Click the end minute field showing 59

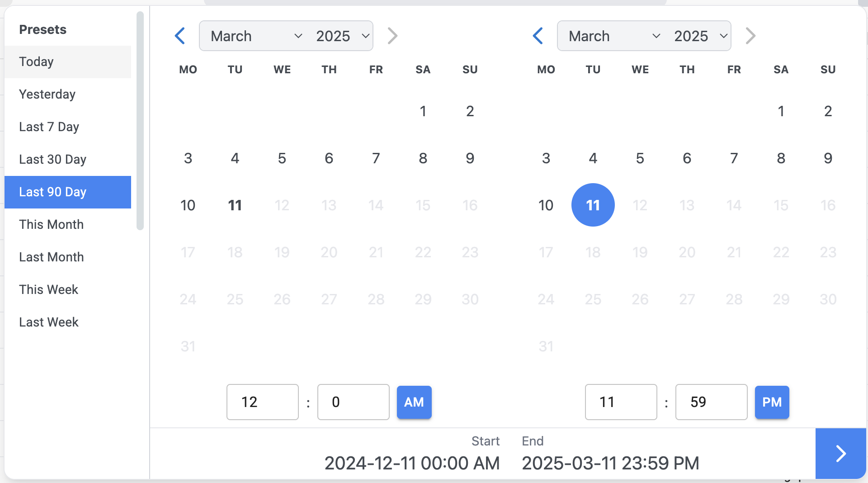pyautogui.click(x=711, y=402)
